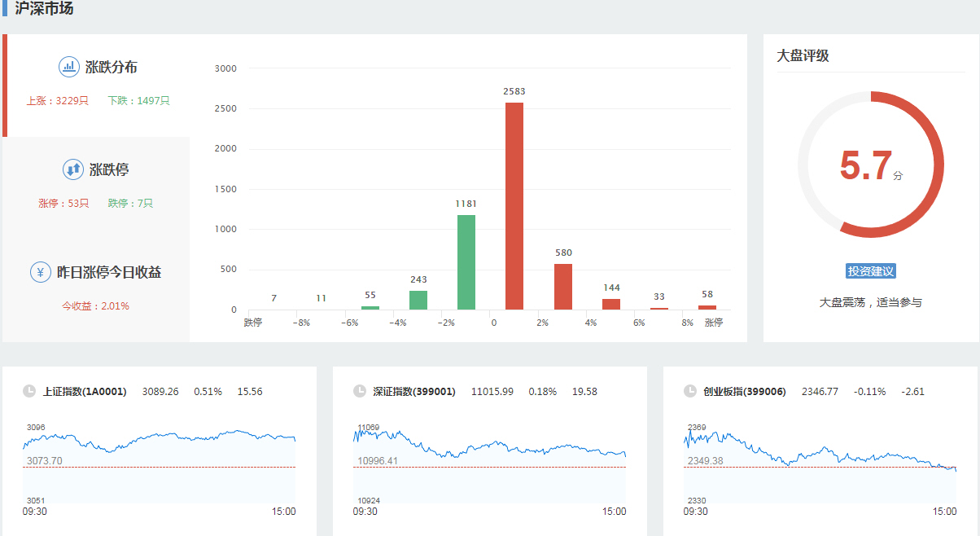Click the 投资建议 button
Viewport: 980px width, 536px height.
coord(871,271)
